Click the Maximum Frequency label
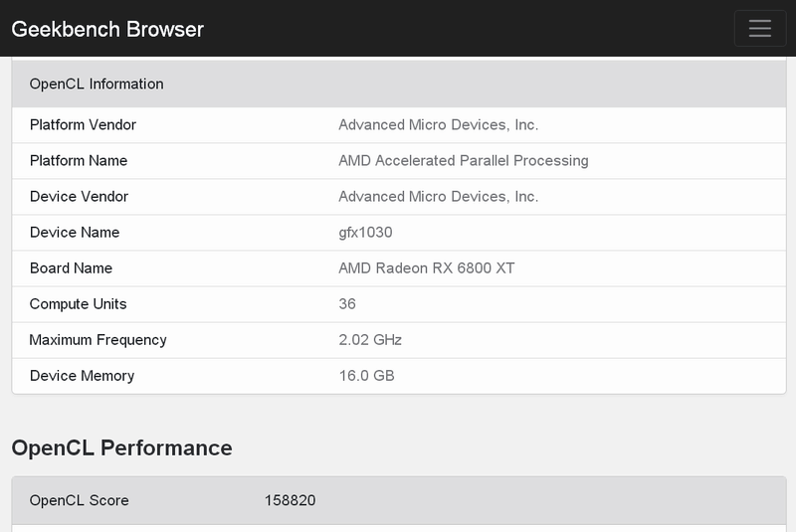The height and width of the screenshot is (532, 796). click(x=98, y=340)
